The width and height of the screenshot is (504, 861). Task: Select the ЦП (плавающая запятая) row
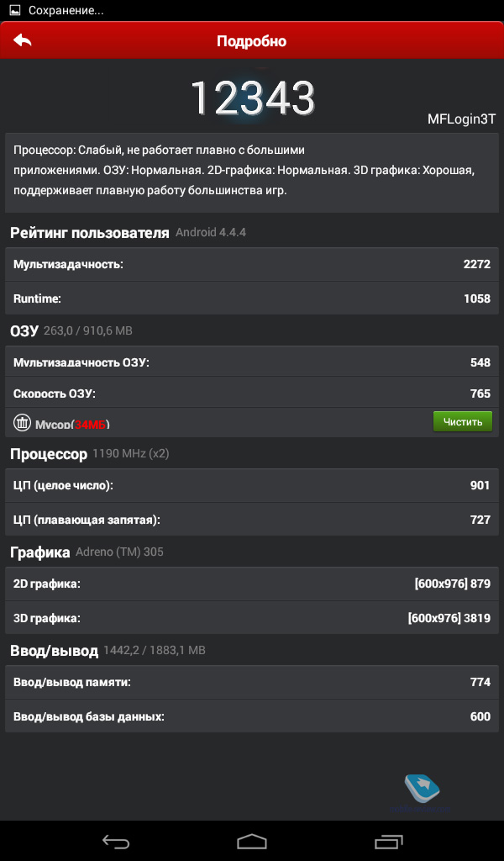tap(252, 520)
